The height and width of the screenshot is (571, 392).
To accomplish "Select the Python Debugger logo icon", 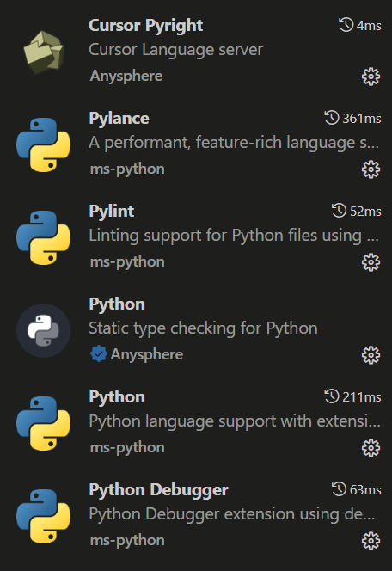I will [44, 516].
